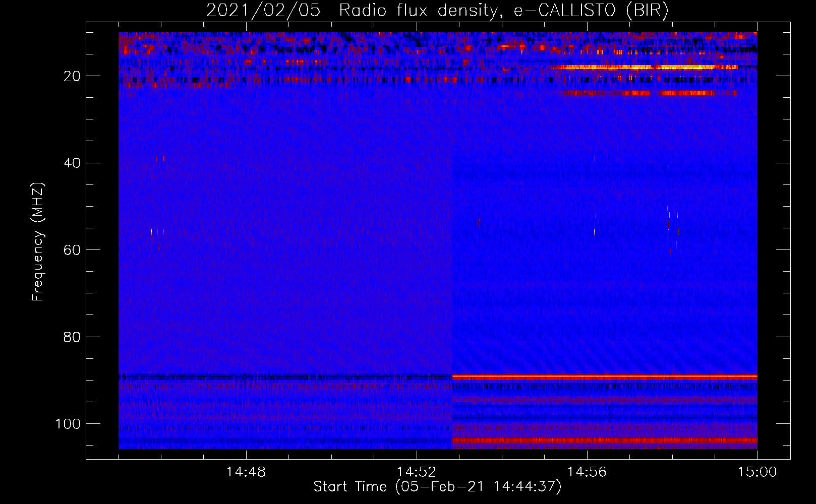Click the 'Frequency (MHZ)' axis label
816x504 pixels.
[38, 241]
